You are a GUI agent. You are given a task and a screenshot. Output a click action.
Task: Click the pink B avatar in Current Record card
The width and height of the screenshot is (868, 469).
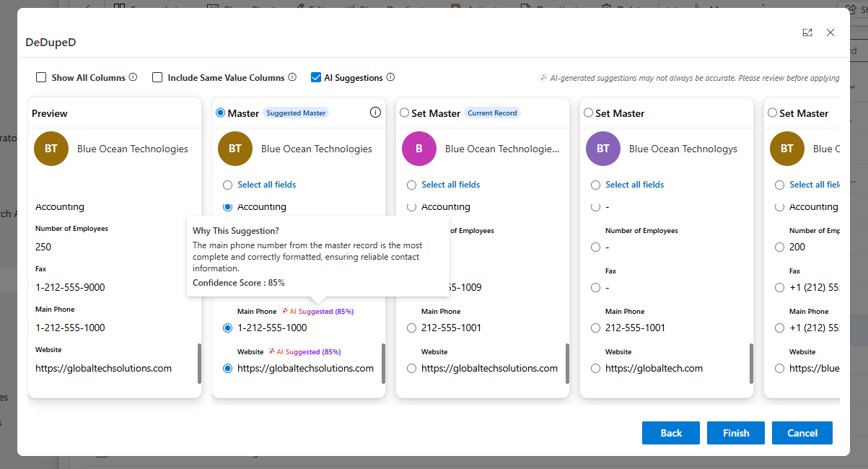(419, 149)
